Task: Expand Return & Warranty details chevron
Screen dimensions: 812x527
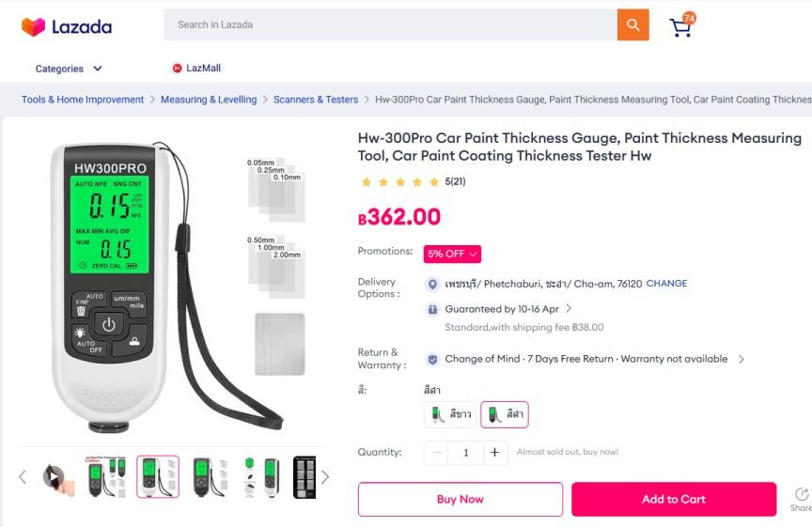Action: [x=742, y=359]
